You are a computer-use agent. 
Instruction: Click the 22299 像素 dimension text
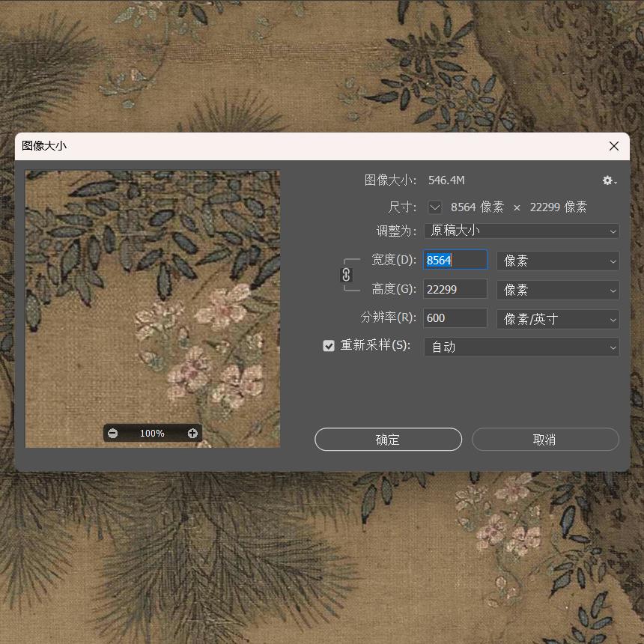coord(558,207)
